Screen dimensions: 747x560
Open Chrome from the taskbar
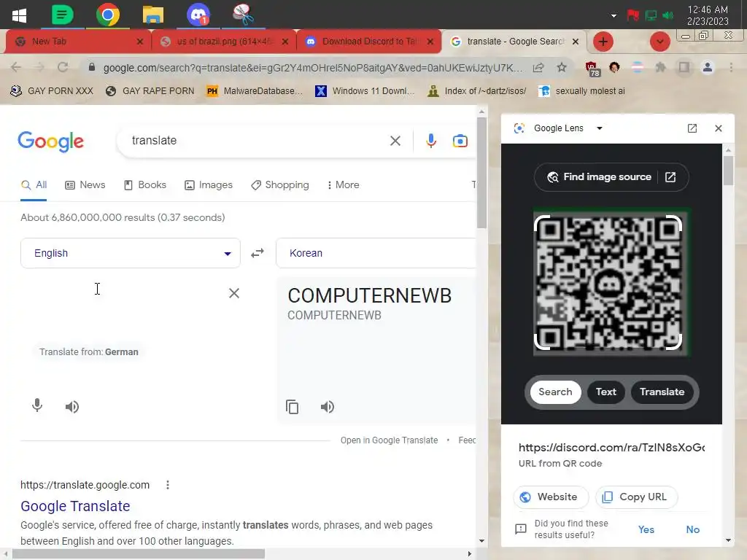pos(108,15)
